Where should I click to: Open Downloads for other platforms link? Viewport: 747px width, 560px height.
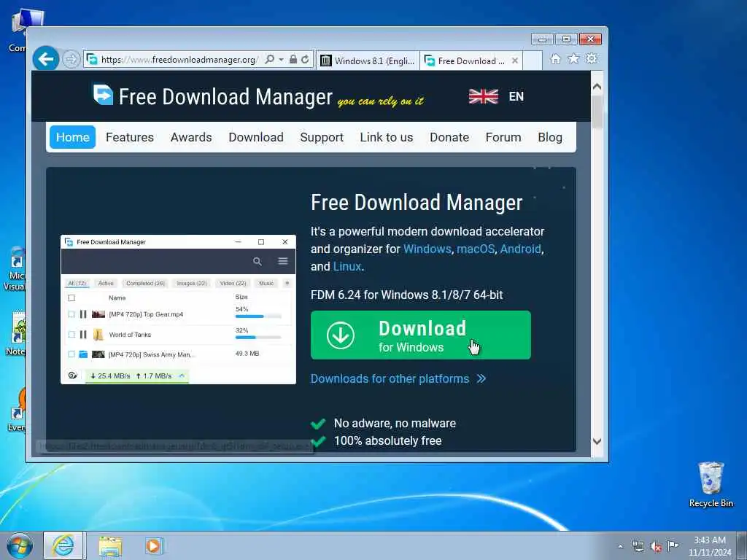click(x=398, y=378)
